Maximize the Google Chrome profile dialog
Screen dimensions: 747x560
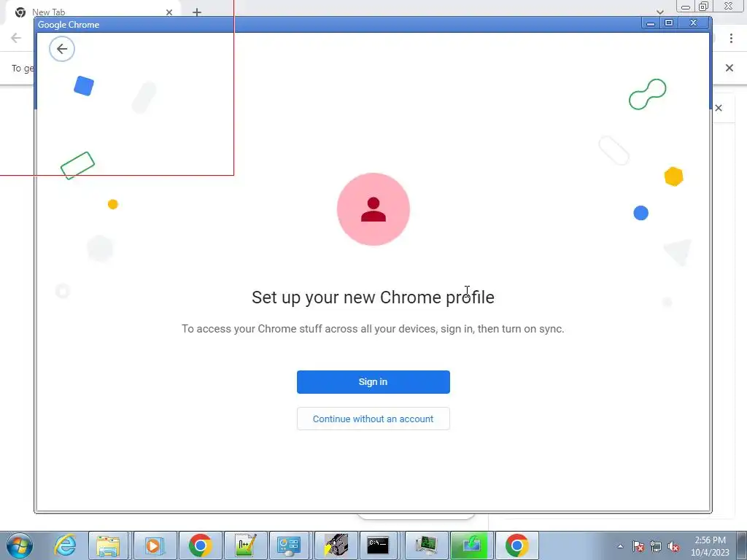[669, 23]
